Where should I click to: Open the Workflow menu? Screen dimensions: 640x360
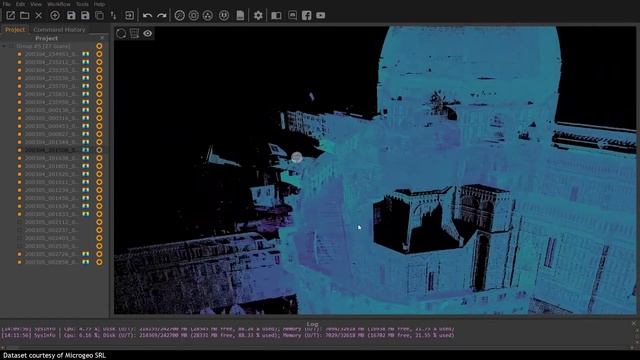coord(59,4)
